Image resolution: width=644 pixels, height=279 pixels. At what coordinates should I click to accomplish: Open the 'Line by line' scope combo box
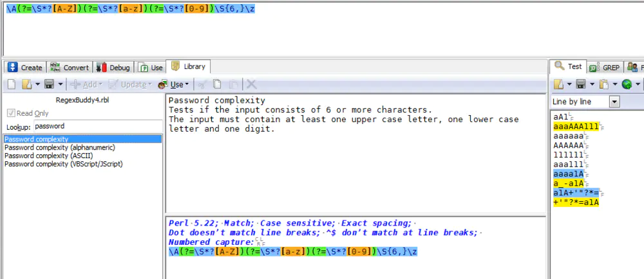point(585,102)
